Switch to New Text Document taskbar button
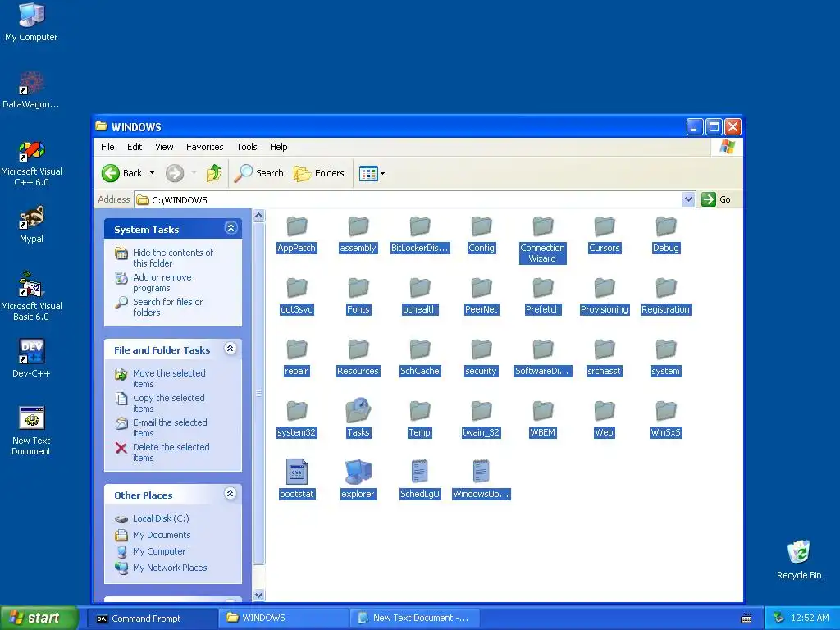The height and width of the screenshot is (630, 840). pos(414,619)
